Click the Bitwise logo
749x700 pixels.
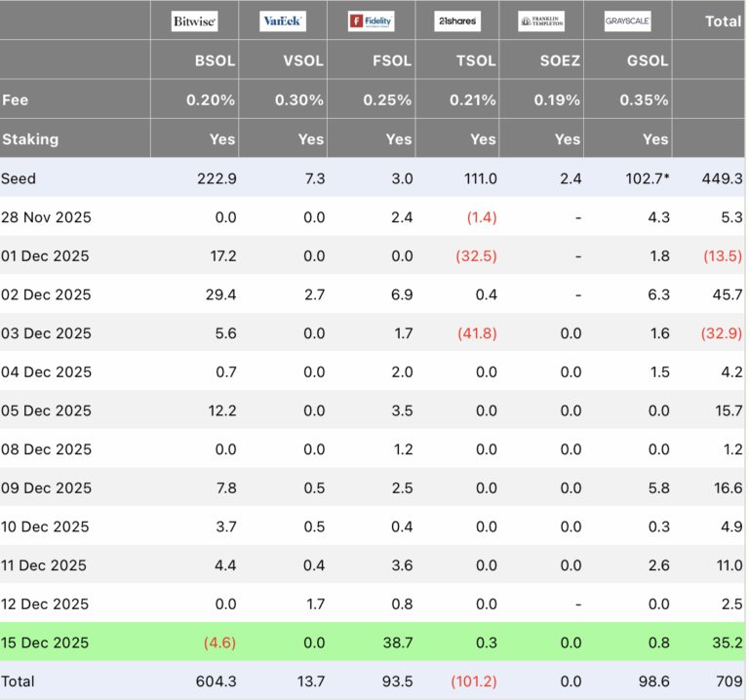[x=194, y=20]
